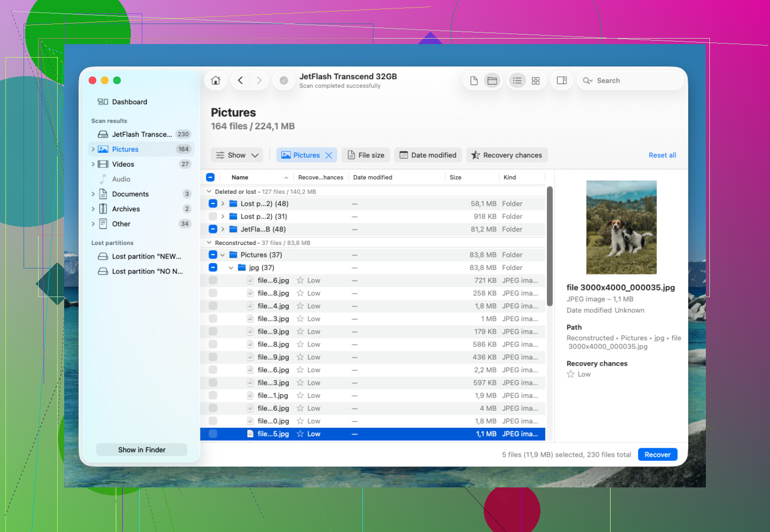770x532 pixels.
Task: Toggle the preview side panel icon
Action: (x=561, y=81)
